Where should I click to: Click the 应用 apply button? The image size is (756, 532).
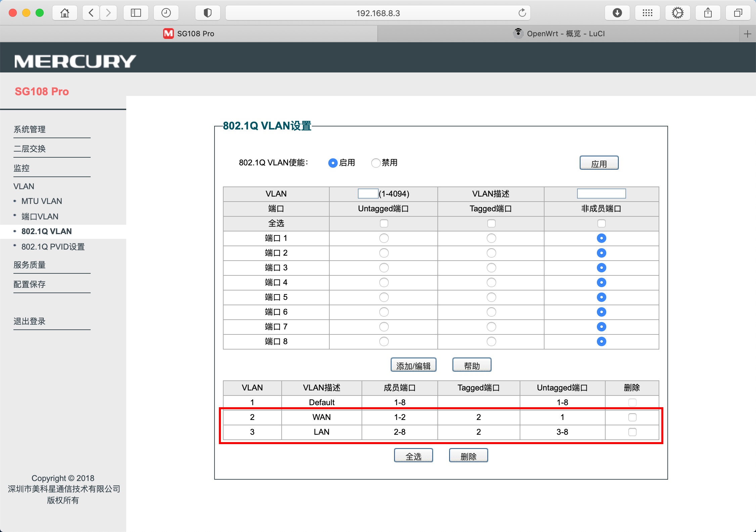pos(599,163)
